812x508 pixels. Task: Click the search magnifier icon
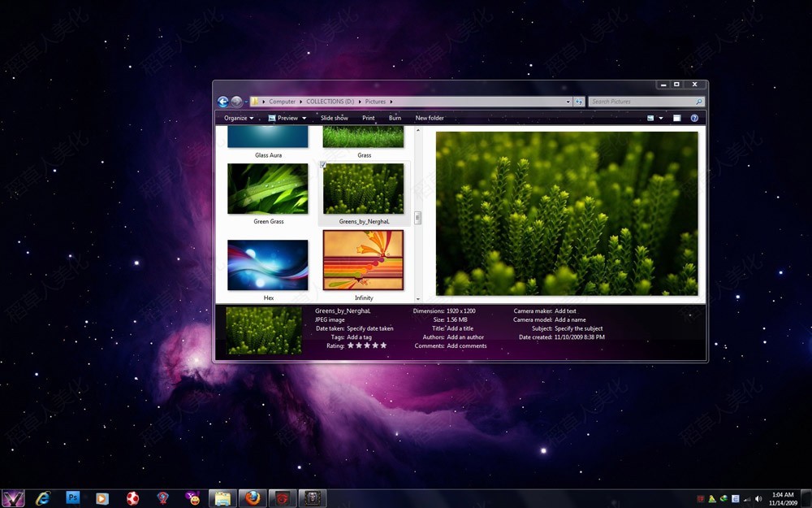tap(698, 102)
